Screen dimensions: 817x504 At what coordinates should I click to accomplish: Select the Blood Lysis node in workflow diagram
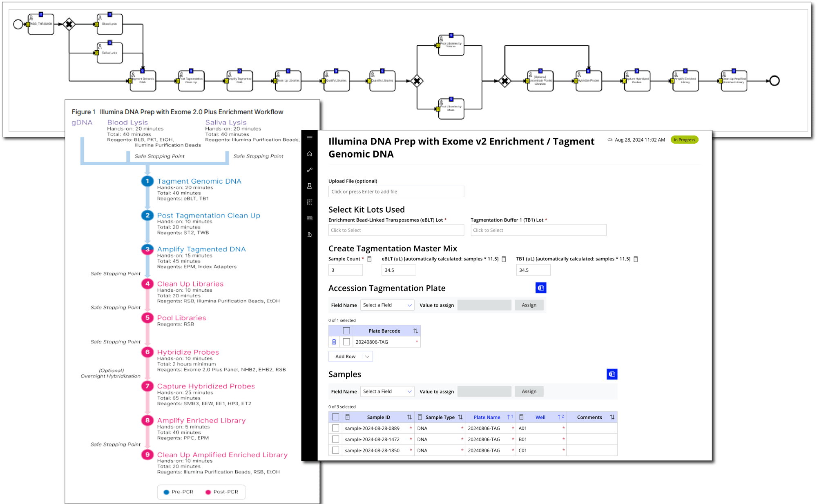[x=109, y=24]
